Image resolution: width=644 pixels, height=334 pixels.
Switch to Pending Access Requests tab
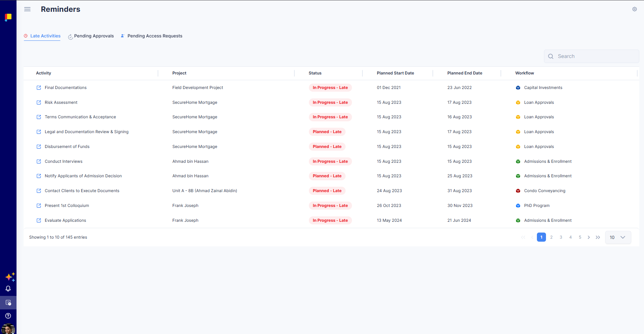(x=152, y=36)
